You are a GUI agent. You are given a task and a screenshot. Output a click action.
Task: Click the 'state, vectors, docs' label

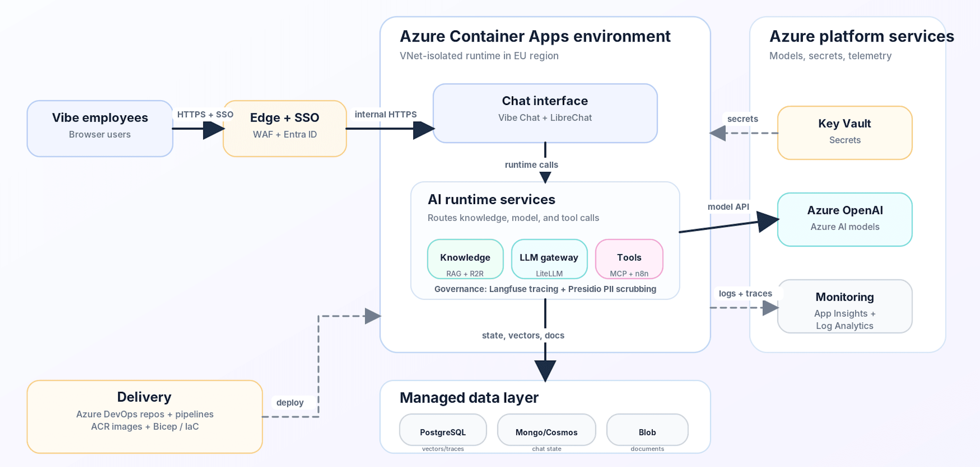523,335
